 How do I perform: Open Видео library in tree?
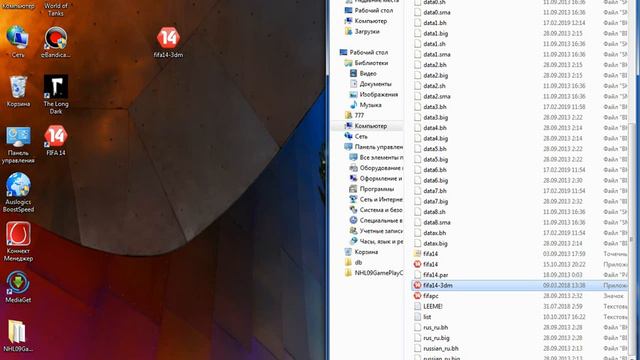tap(363, 73)
